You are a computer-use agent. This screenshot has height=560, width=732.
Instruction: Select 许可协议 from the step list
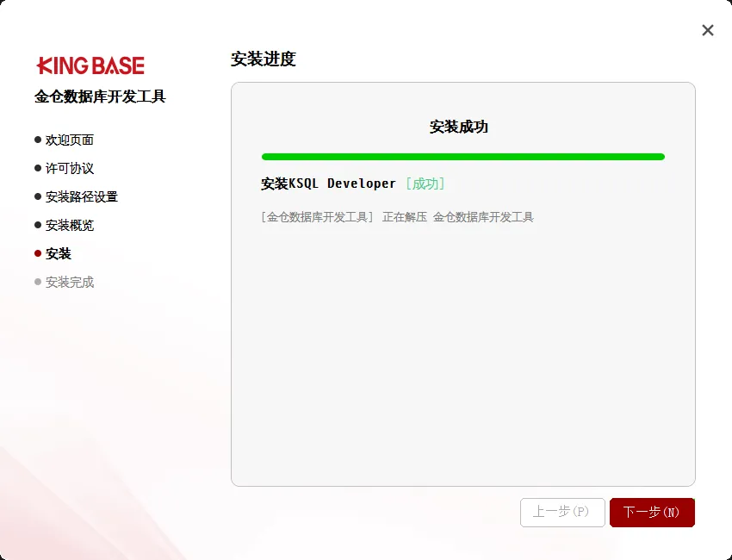tap(70, 168)
